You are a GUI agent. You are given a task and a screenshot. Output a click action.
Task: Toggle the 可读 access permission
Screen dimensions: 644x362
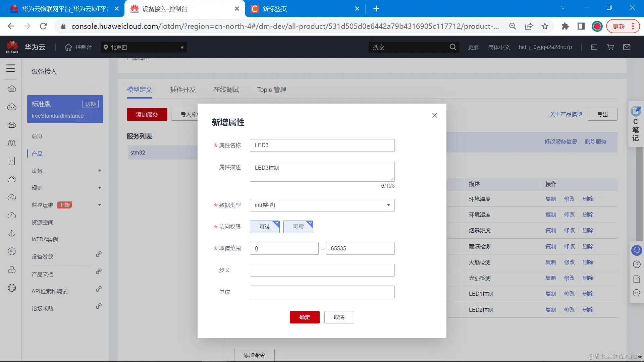[265, 227]
